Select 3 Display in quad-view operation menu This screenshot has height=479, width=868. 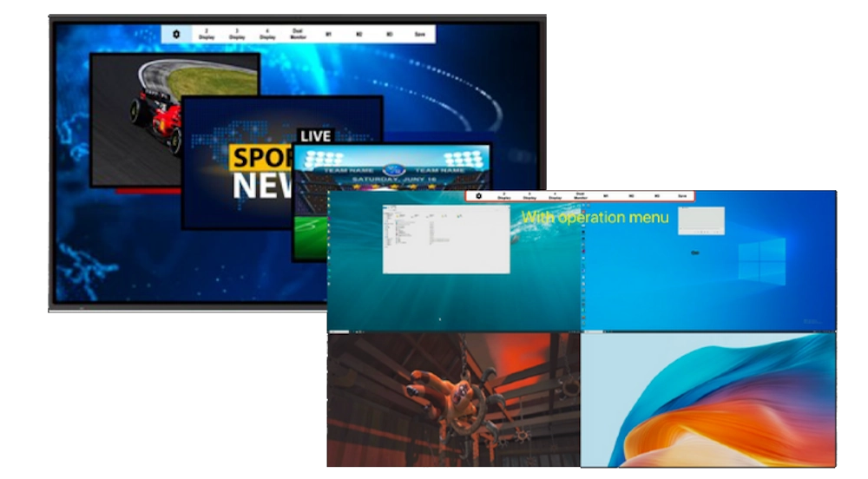pos(529,196)
